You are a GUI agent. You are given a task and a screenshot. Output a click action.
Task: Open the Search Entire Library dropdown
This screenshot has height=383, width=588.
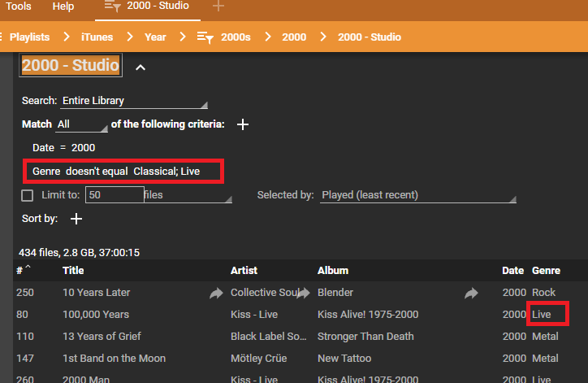[134, 101]
